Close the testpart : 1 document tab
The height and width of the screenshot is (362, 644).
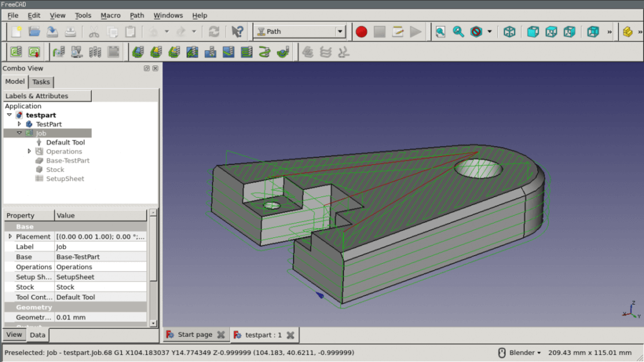pos(290,335)
